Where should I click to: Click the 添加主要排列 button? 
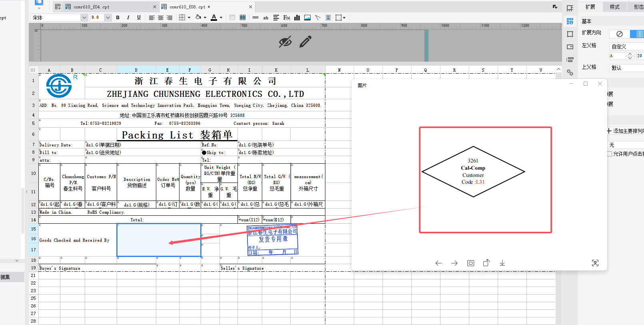click(626, 131)
